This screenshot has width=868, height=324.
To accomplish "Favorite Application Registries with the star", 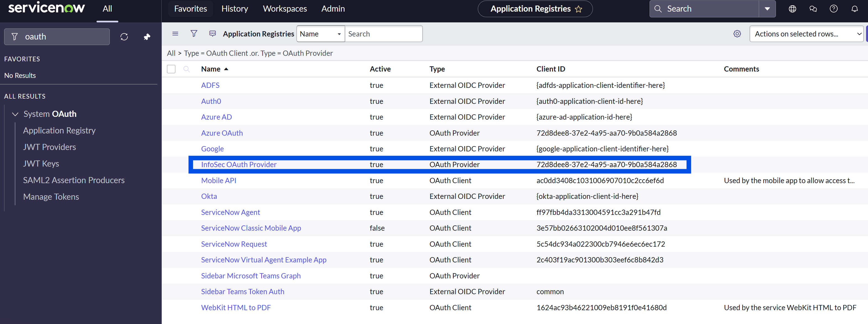I will pyautogui.click(x=578, y=9).
